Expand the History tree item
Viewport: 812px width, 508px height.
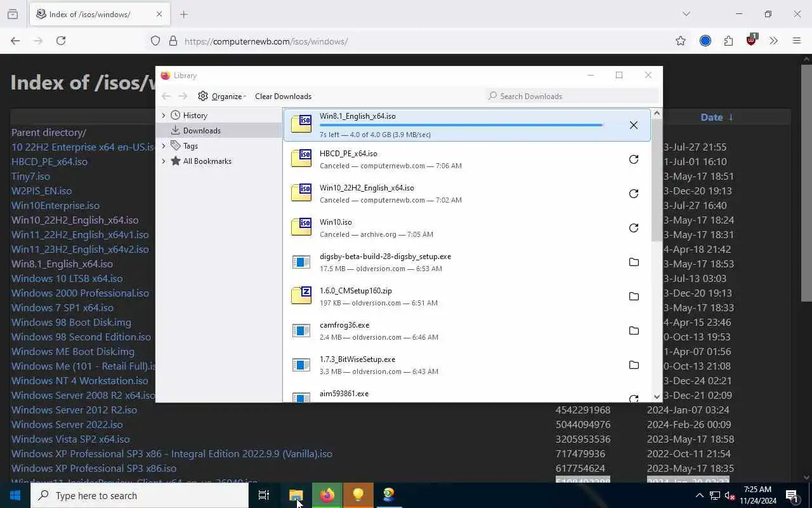tap(164, 116)
